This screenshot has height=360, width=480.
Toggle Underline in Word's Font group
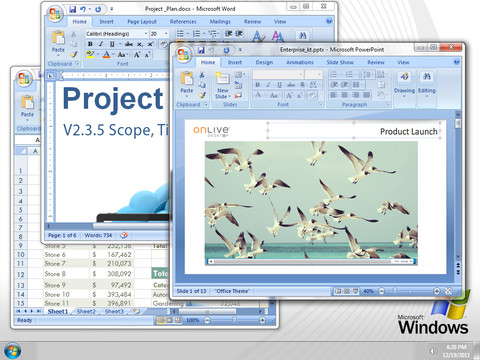112,44
